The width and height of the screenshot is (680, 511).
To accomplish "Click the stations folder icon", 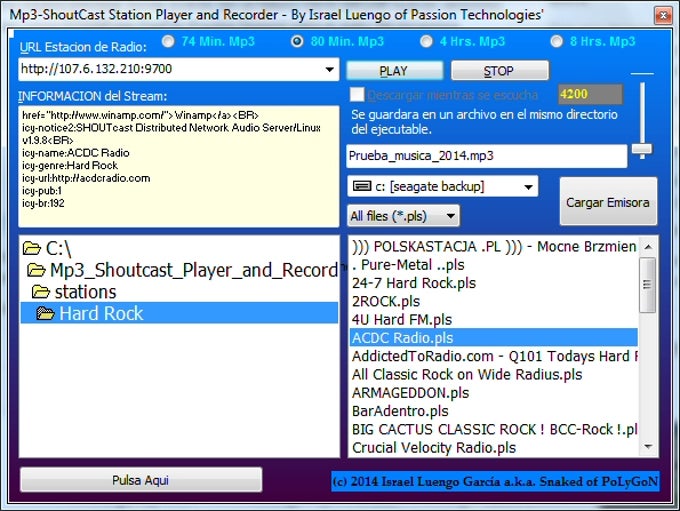I will 41,292.
